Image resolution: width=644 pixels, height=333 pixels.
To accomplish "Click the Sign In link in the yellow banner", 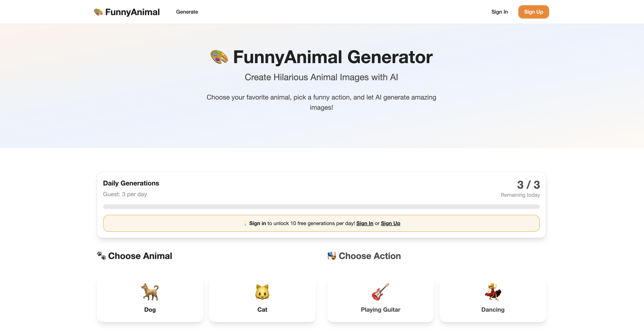I will [x=365, y=223].
